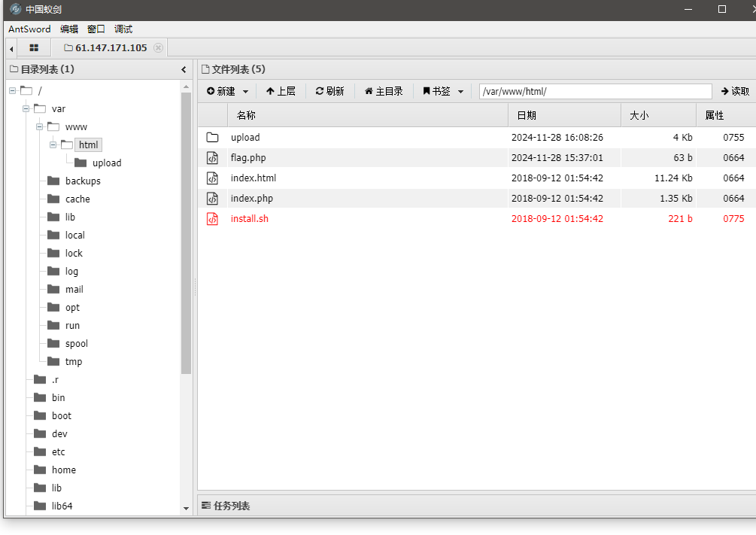Click the 读取 read button
This screenshot has height=535, width=756.
click(735, 91)
